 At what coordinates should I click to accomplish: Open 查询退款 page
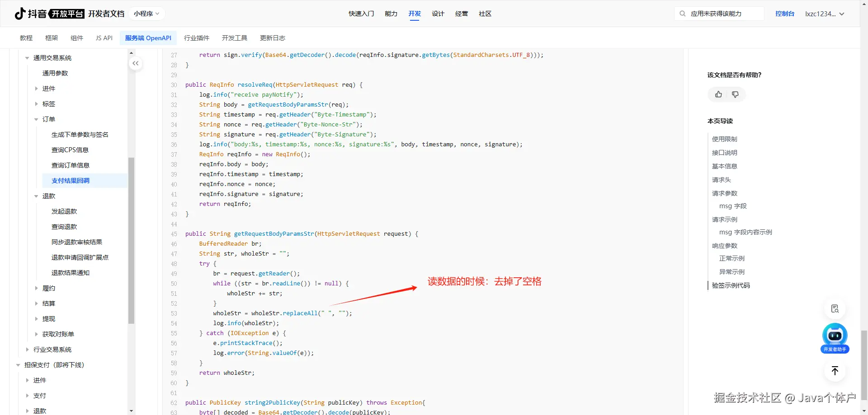(x=64, y=227)
